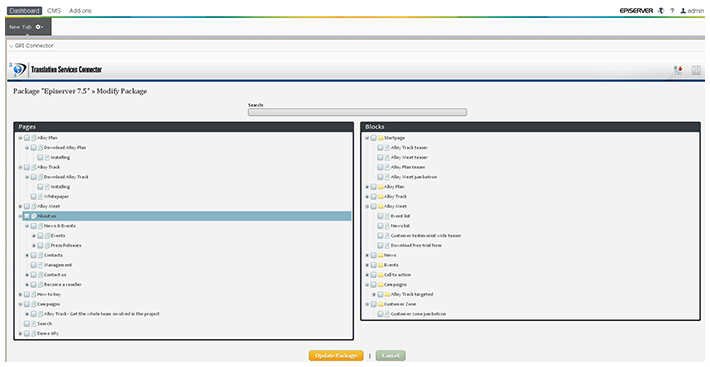
Task: Click the folder icon for News in Blocks
Action: pos(381,256)
